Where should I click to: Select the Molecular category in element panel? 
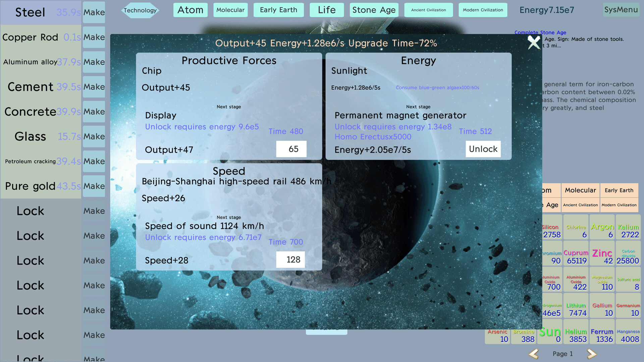[580, 190]
